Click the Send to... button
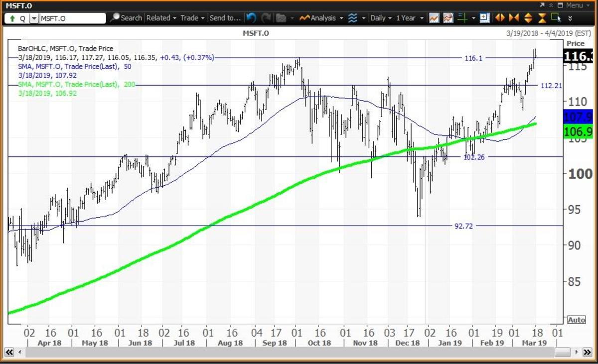Viewport: 598px width, 364px height. tap(225, 18)
